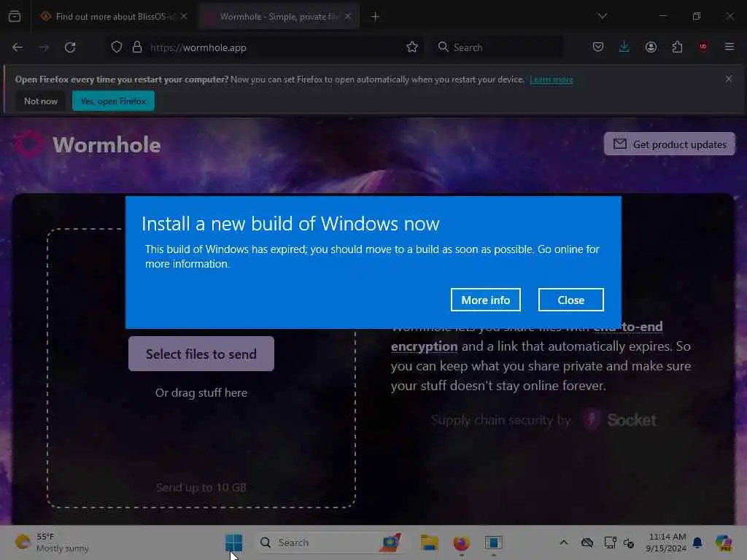Close the BlissOS tab
Image resolution: width=747 pixels, height=560 pixels.
184,17
